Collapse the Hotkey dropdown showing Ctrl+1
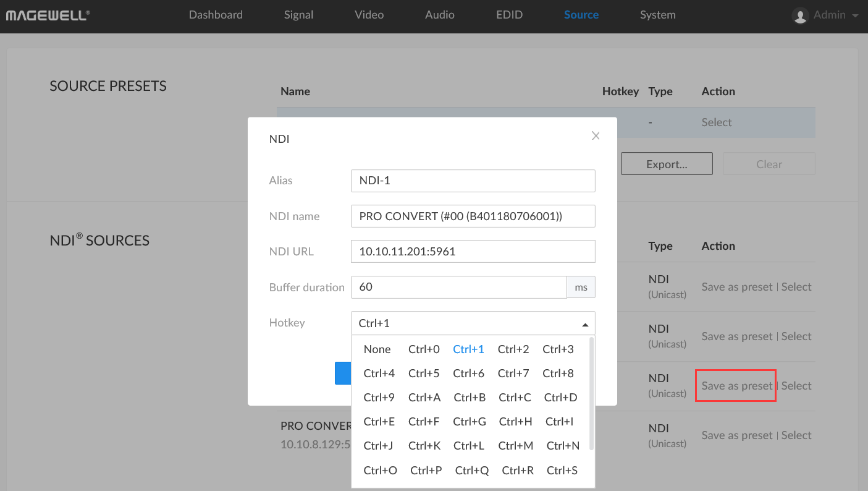The image size is (868, 491). [473, 323]
